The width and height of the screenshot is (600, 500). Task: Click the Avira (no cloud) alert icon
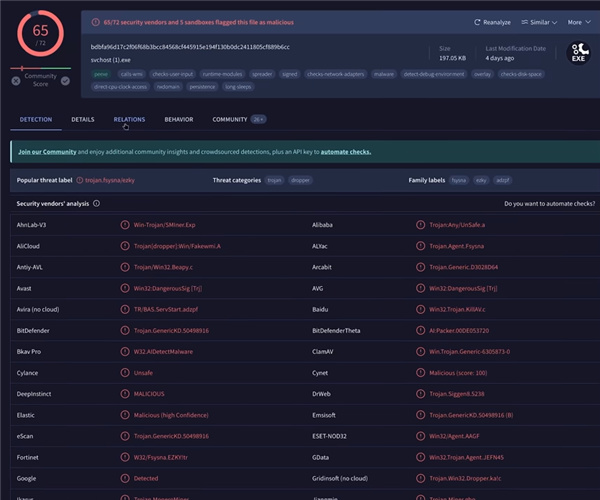point(125,309)
